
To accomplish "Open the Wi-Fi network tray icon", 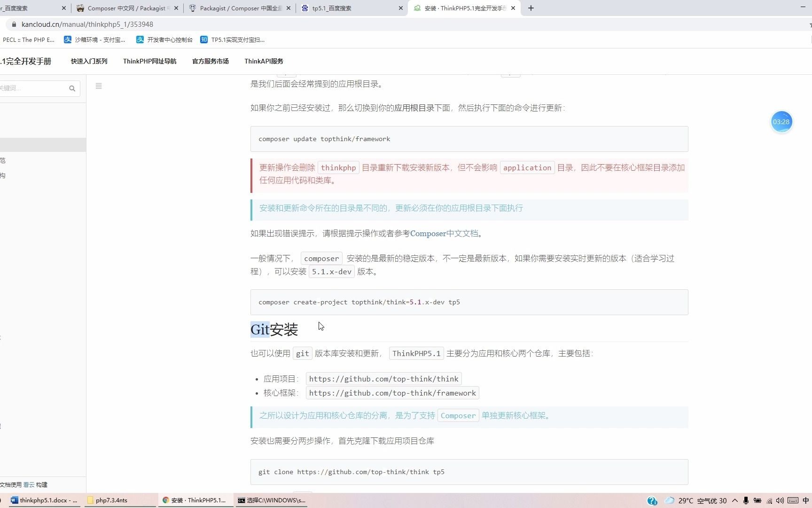I will [x=769, y=500].
